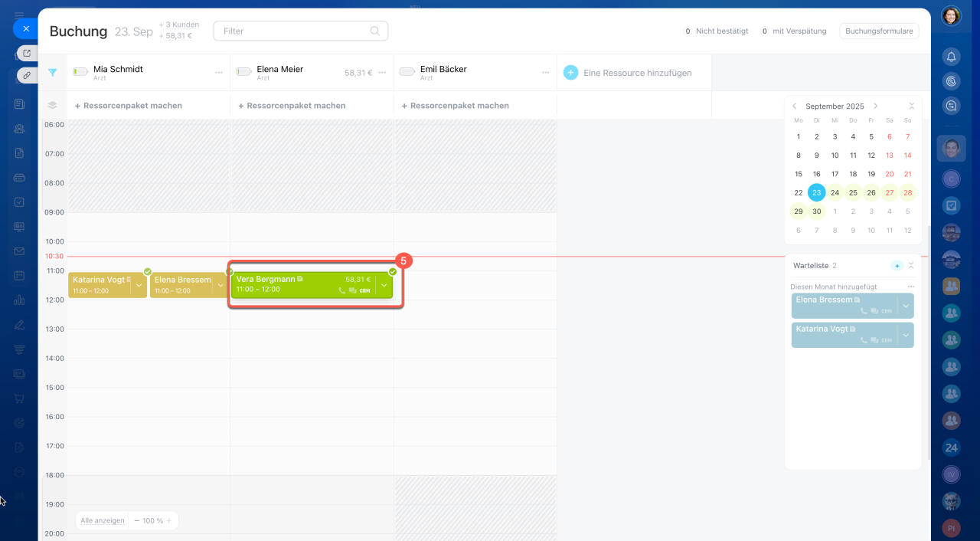Click Alle anzeigen link
This screenshot has height=541, width=980.
(x=103, y=520)
